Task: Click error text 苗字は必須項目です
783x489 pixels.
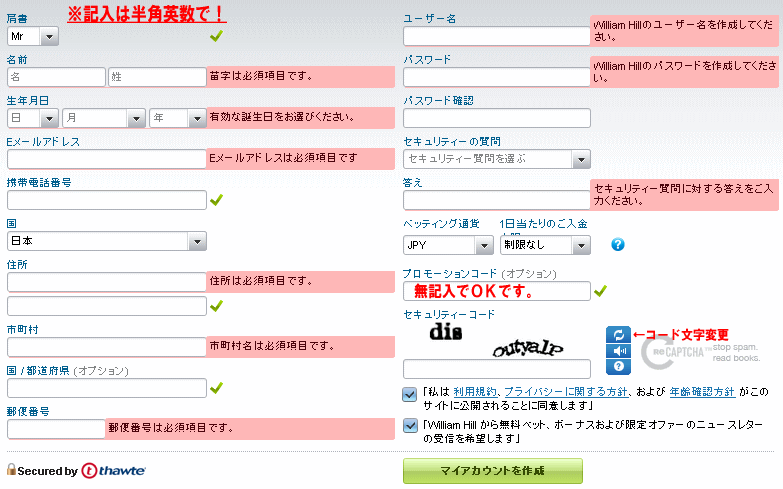Action: (261, 76)
